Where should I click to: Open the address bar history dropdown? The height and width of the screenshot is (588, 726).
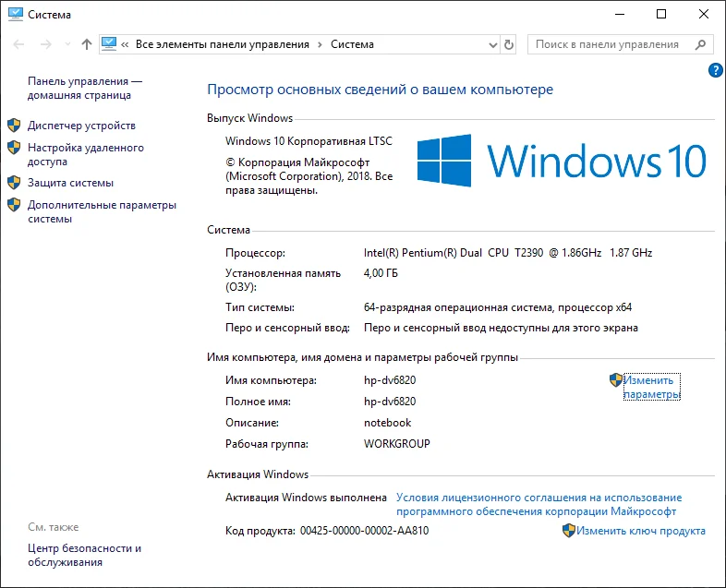tap(493, 45)
